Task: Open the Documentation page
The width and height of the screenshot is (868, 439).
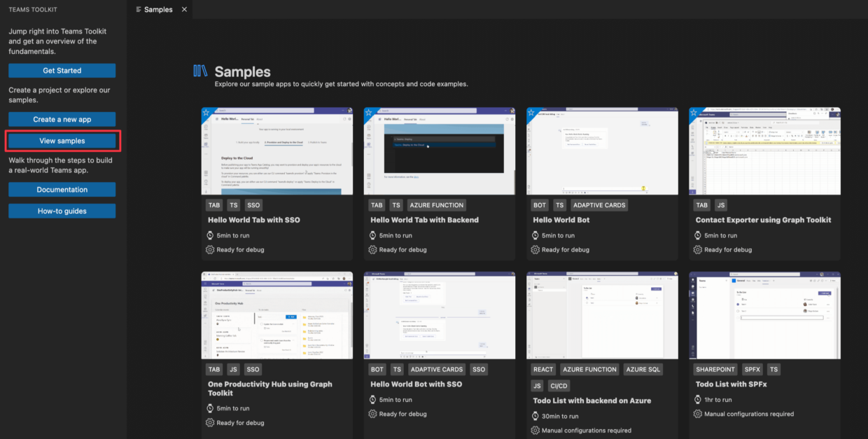Action: pos(62,189)
